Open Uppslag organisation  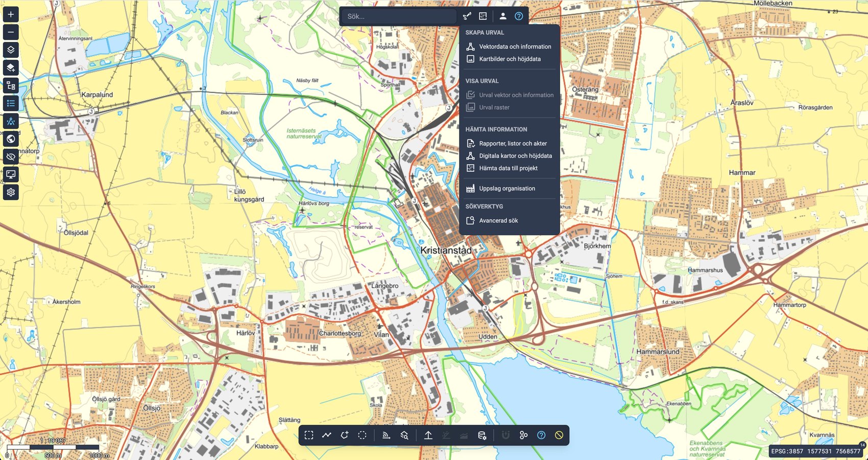pyautogui.click(x=509, y=189)
